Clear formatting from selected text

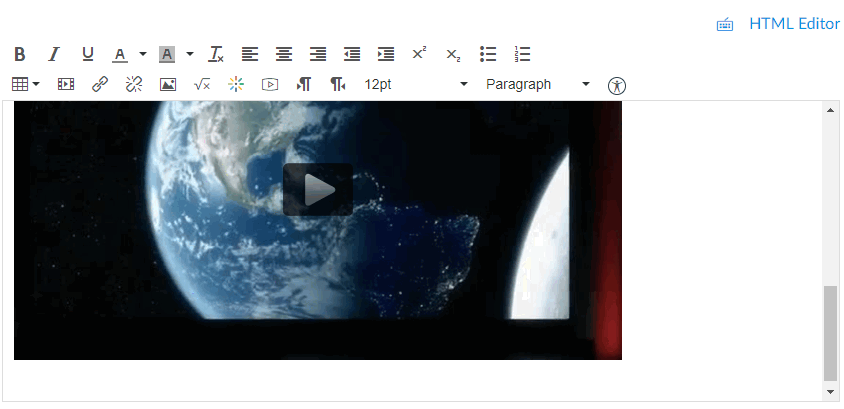point(216,54)
